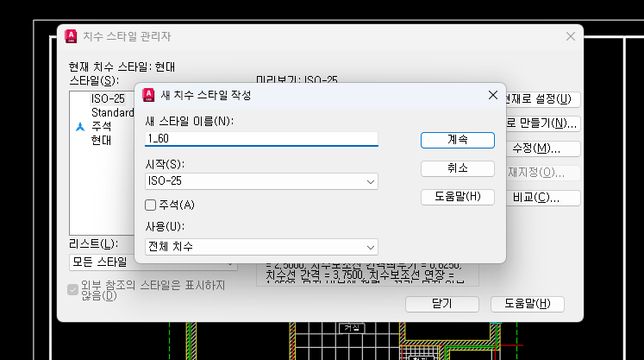Click the 거실 label in the drawing
The height and width of the screenshot is (360, 644).
(x=352, y=328)
